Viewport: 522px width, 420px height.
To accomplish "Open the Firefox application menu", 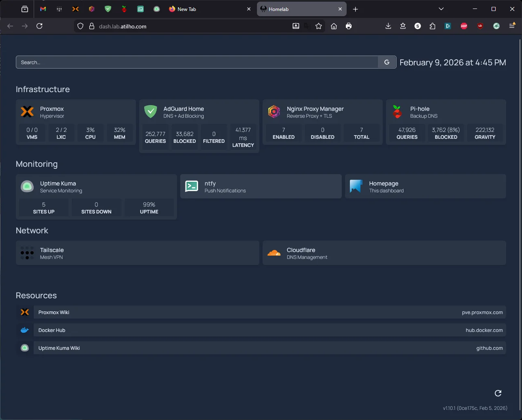I will click(512, 26).
